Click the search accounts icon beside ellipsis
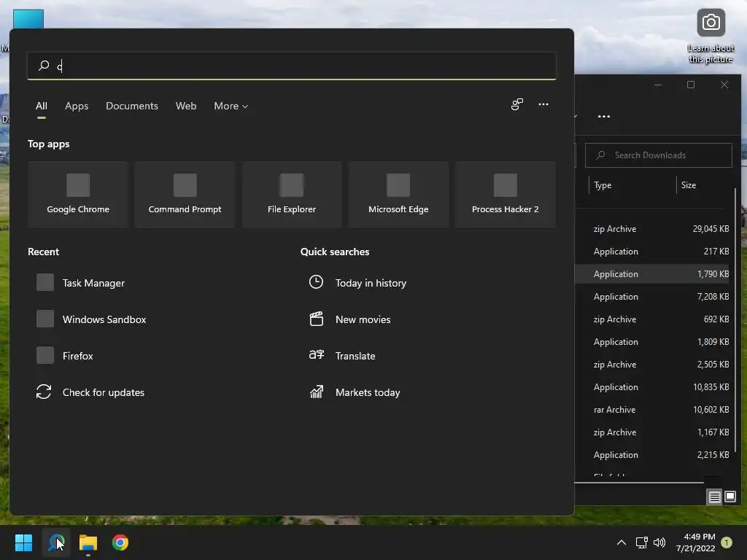 tap(517, 104)
